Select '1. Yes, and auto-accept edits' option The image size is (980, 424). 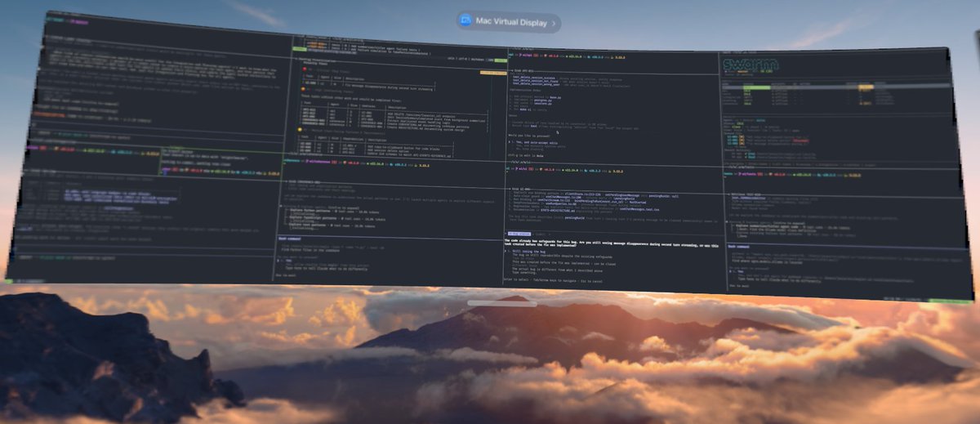pos(534,143)
